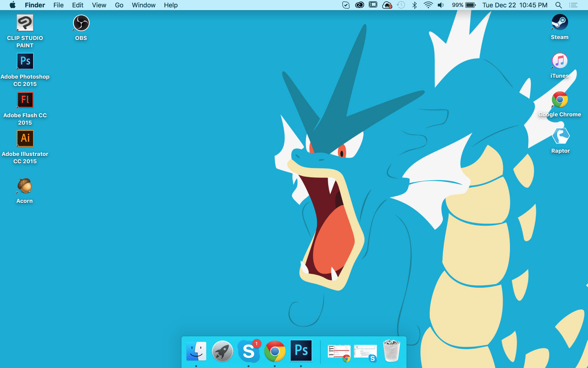The width and height of the screenshot is (588, 368).
Task: Click the 99% battery status
Action: (x=464, y=5)
